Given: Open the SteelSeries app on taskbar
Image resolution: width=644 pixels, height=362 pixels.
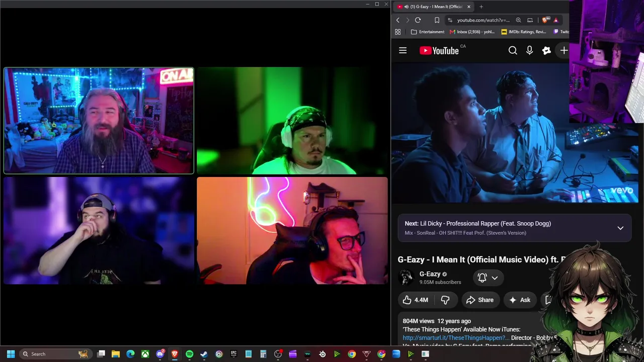Looking at the screenshot, I should pos(323,354).
